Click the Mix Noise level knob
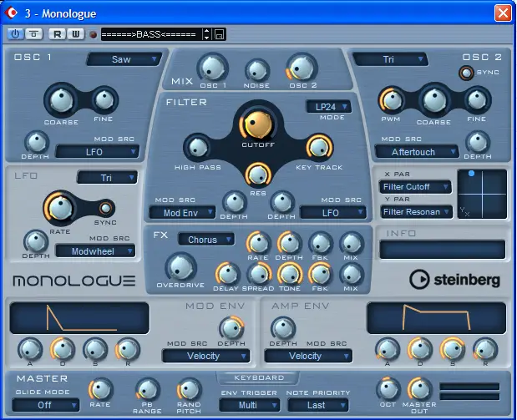Viewport: 517px width, 420px height. (257, 70)
